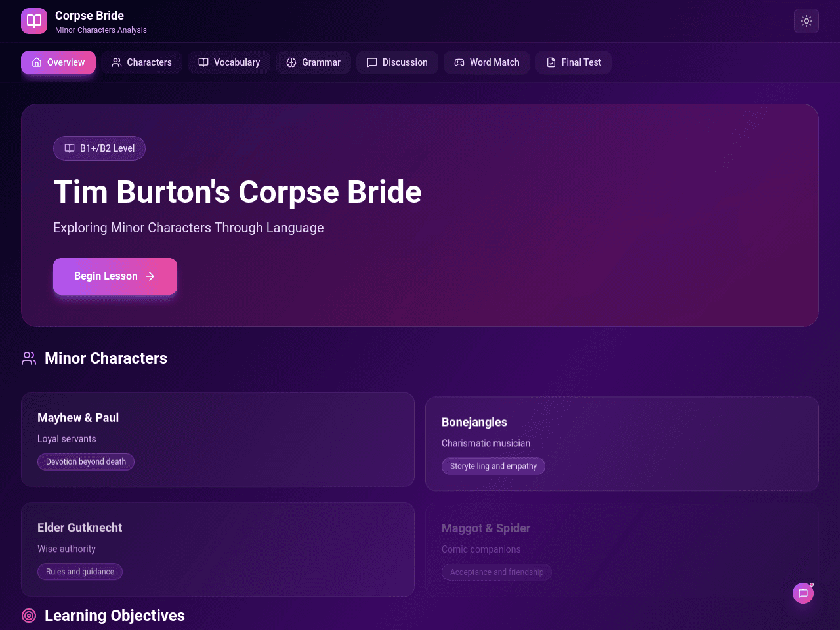This screenshot has height=630, width=840.
Task: Open the Vocabulary tab
Action: tap(229, 62)
